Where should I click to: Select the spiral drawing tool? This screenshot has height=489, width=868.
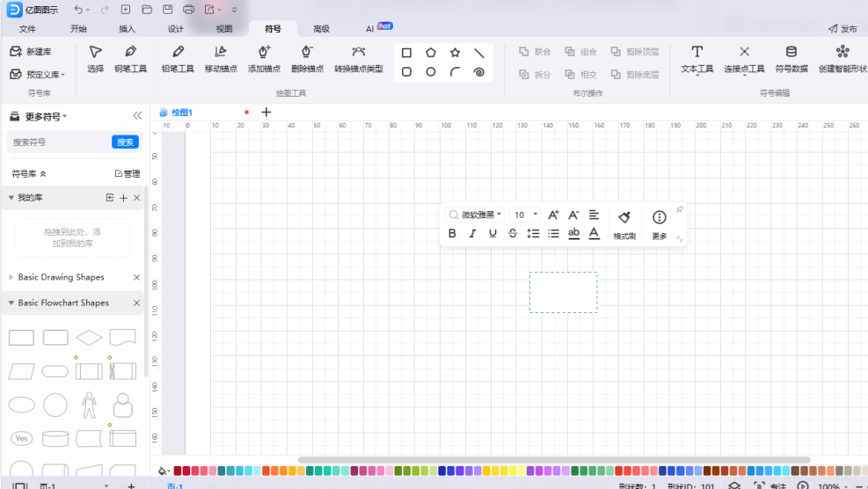click(x=479, y=72)
